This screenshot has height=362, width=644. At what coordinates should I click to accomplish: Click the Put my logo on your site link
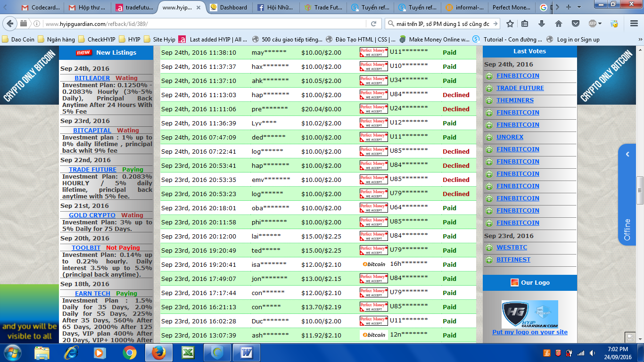click(x=530, y=332)
